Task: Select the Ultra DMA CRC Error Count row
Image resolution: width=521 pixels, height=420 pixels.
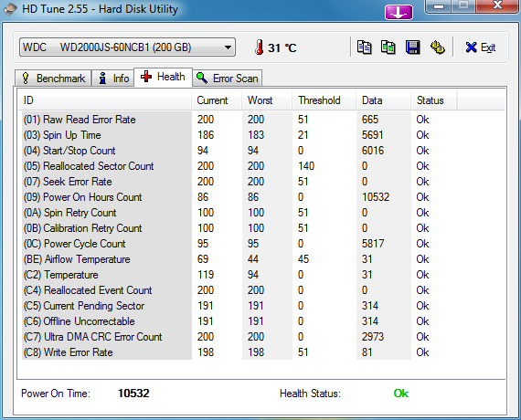Action: [226, 337]
